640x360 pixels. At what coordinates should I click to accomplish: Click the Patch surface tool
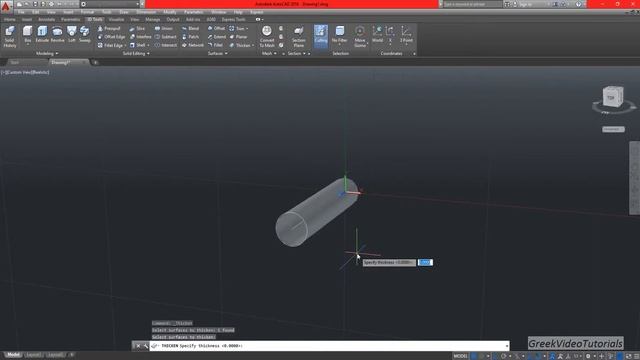(x=191, y=37)
